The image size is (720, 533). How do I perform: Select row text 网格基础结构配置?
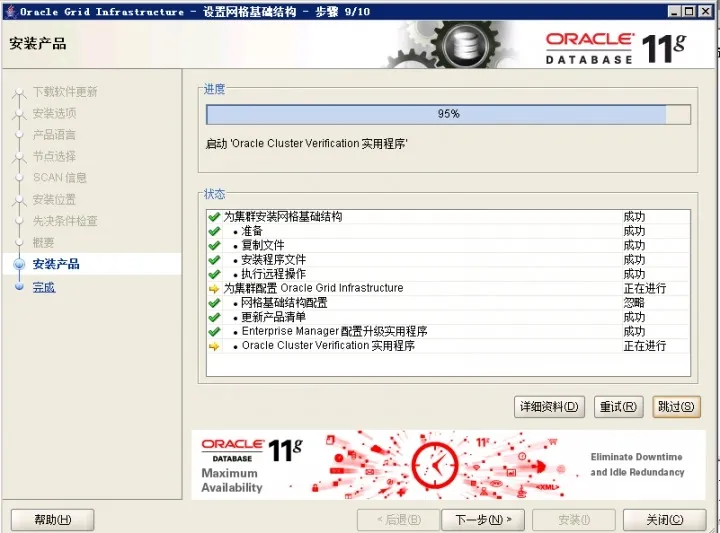(284, 303)
